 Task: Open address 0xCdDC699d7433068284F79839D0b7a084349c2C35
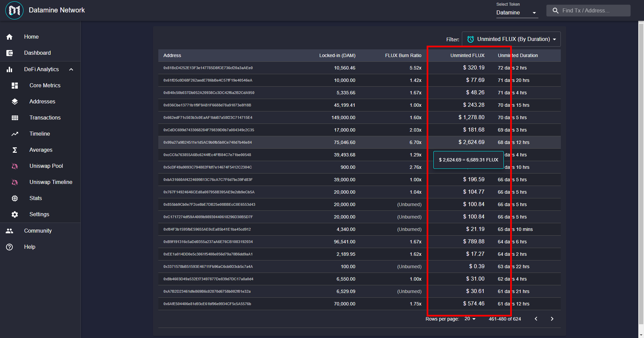coord(209,130)
